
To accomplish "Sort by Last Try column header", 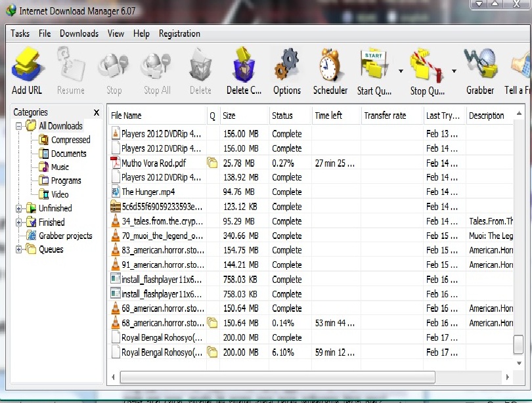I will [445, 116].
